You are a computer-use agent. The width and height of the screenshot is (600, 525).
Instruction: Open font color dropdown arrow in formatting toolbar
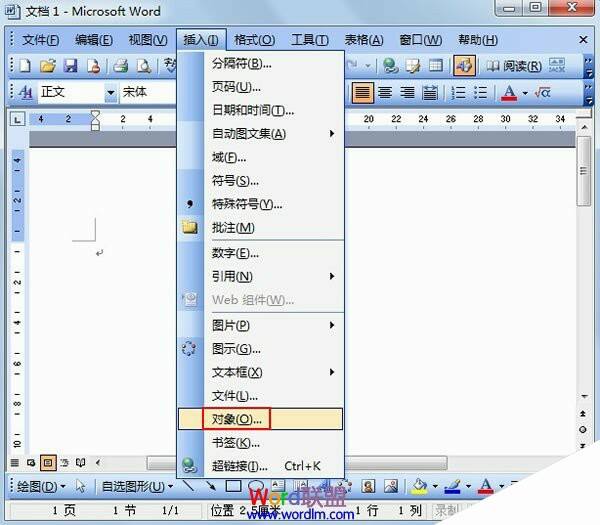tap(525, 93)
